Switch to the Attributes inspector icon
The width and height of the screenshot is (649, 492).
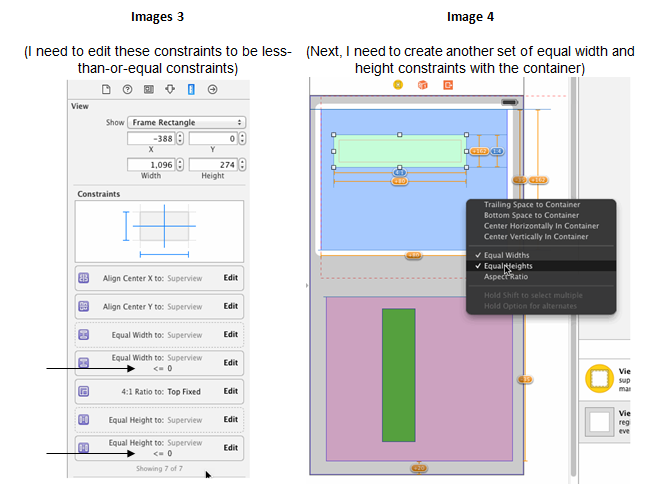tap(170, 90)
